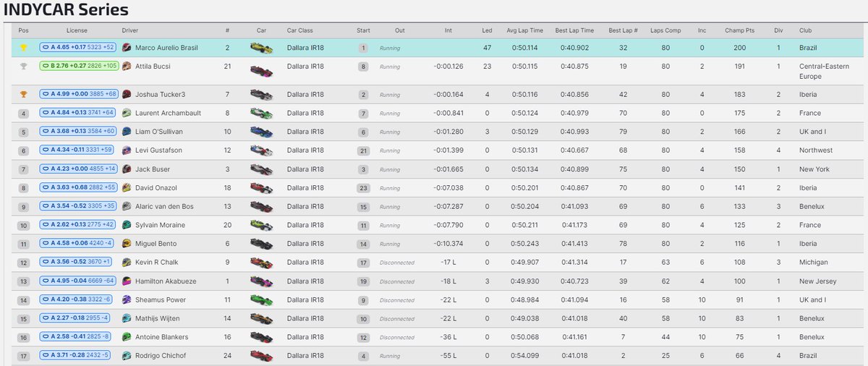Click Sheamus Power's green car thumbnail

tap(261, 299)
